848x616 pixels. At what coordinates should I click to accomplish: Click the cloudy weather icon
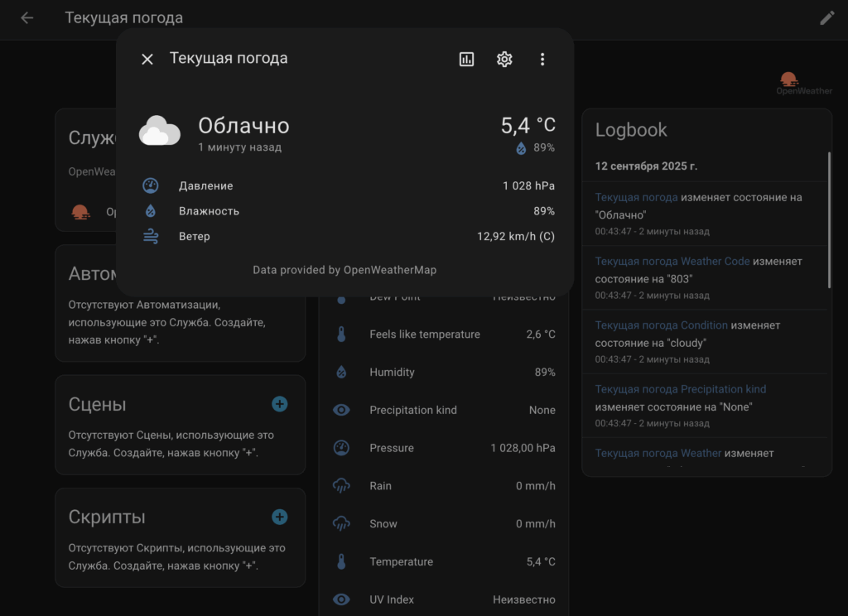pyautogui.click(x=160, y=132)
